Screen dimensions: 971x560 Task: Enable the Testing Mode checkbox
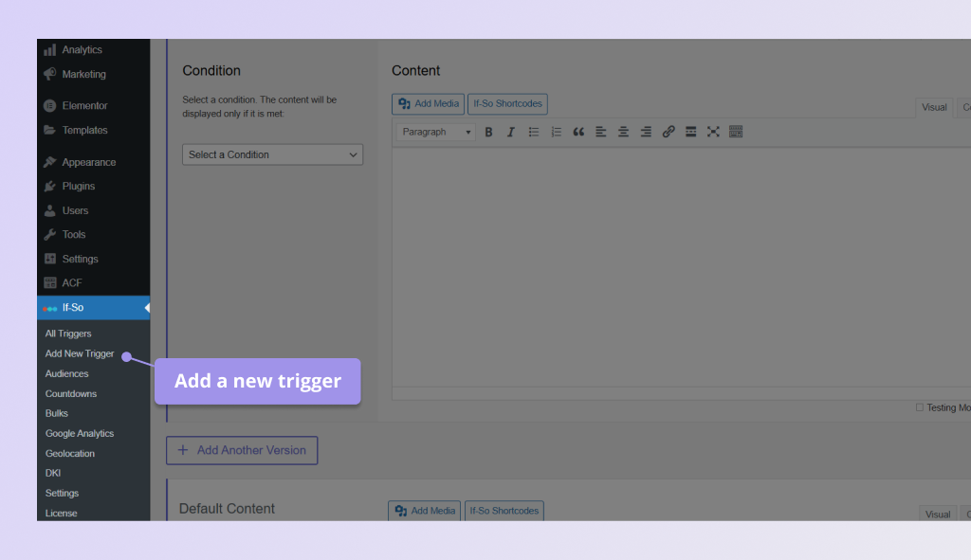[918, 407]
